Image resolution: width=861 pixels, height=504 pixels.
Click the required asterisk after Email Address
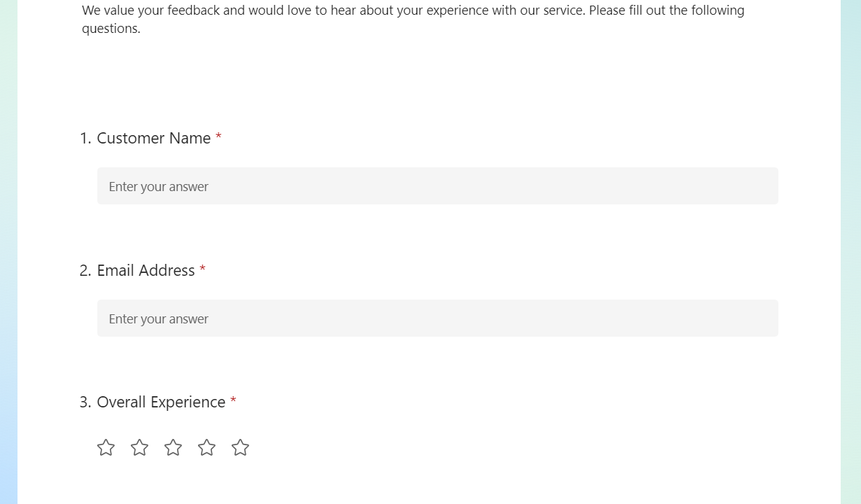click(202, 270)
